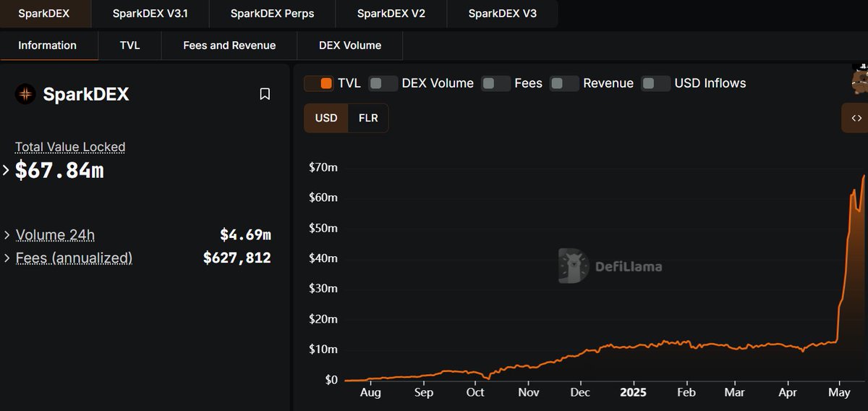The image size is (868, 411).
Task: Toggle the TVL chart switch
Action: [318, 83]
